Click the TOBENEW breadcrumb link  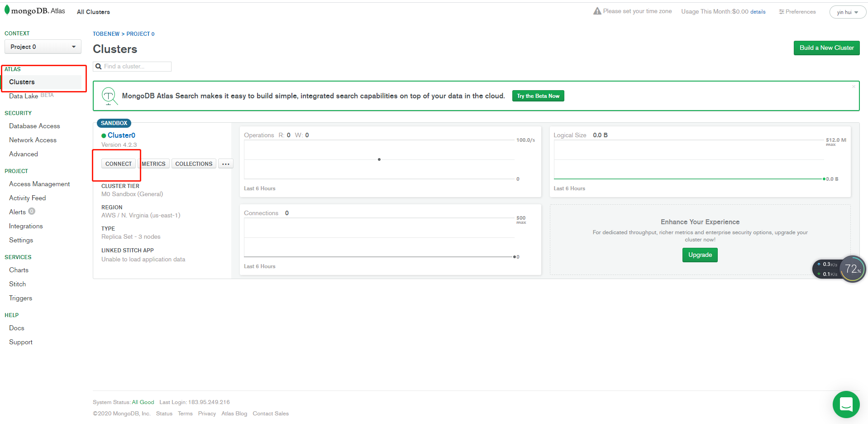[106, 34]
